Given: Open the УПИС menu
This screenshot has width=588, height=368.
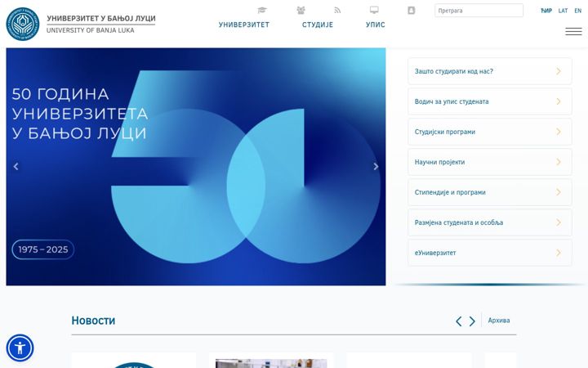Looking at the screenshot, I should (x=376, y=25).
